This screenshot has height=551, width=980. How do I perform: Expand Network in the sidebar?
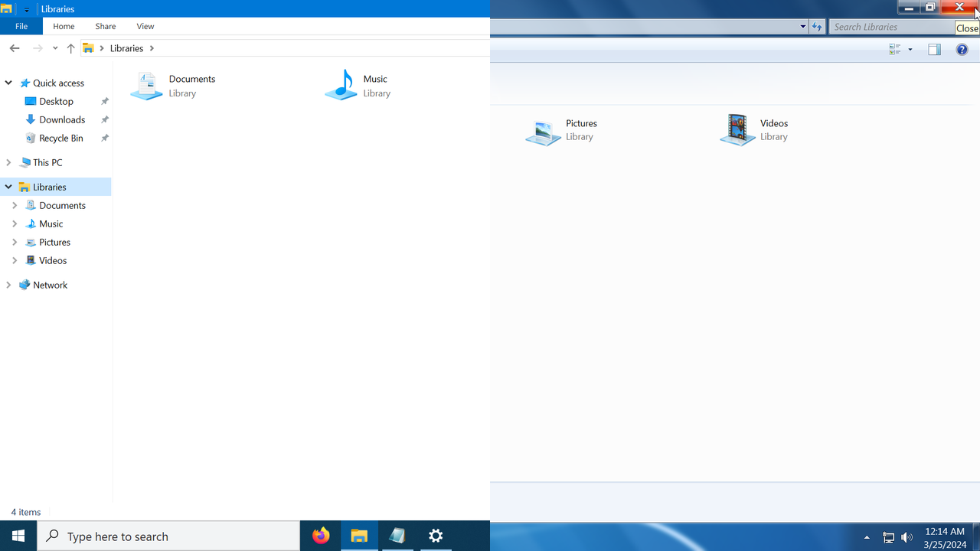(x=8, y=285)
